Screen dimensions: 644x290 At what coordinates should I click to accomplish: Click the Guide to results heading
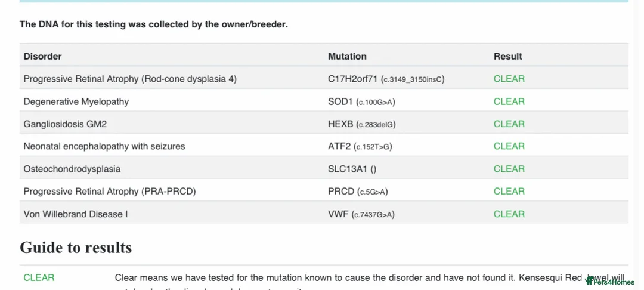pyautogui.click(x=76, y=247)
